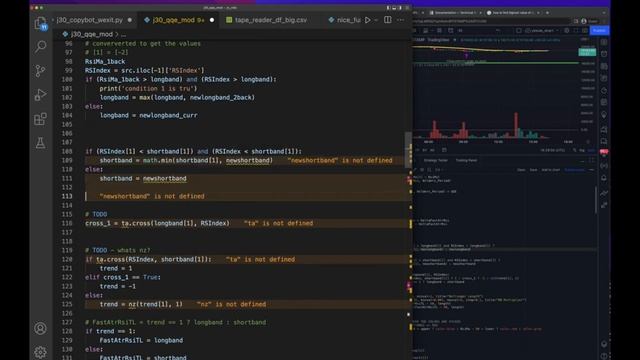The height and width of the screenshot is (360, 640).
Task: Open tape_reader_df_big.csv tab
Action: [271, 20]
